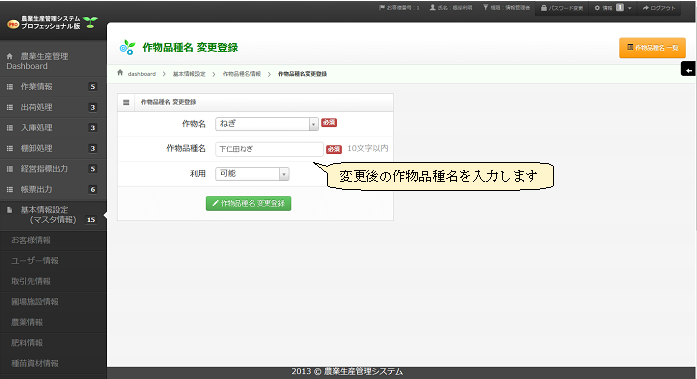Click the 作物品種名 text field
Viewport: 697px width, 379px height.
click(x=269, y=149)
